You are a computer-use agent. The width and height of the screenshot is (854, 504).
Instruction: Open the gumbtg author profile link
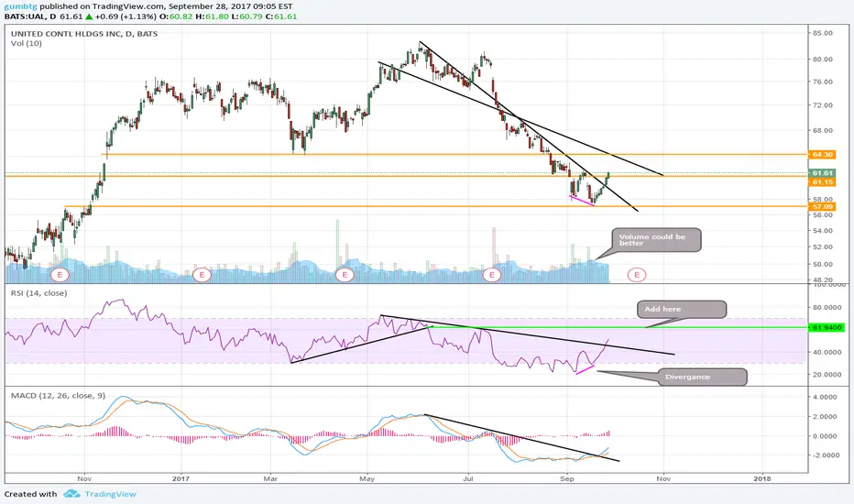tap(20, 6)
